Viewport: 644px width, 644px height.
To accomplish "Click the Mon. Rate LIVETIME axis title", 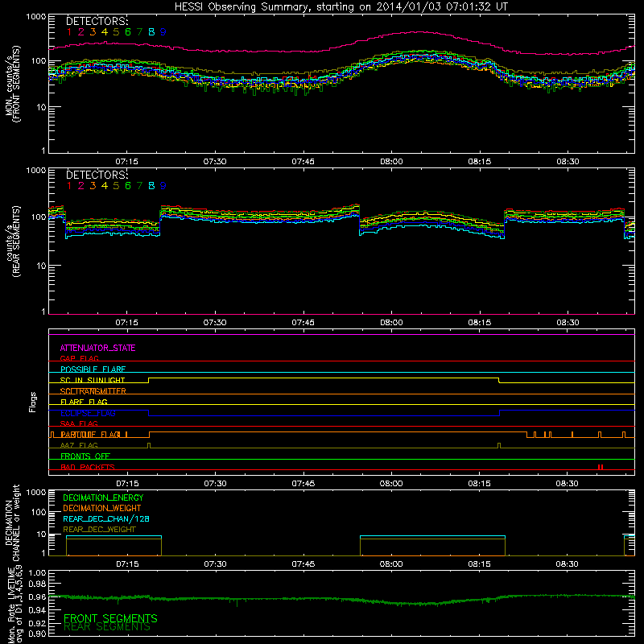I will 14,605.
